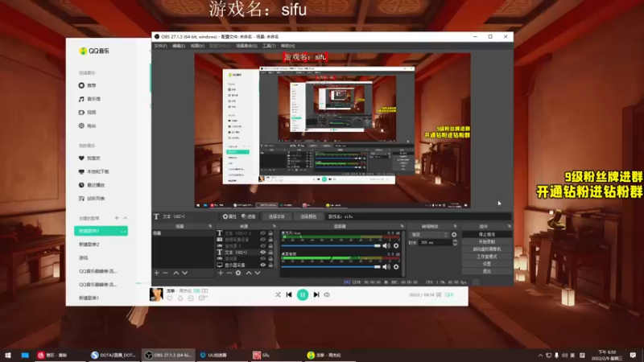
Task: Open QQ Music 推荐 section
Action: 87,85
